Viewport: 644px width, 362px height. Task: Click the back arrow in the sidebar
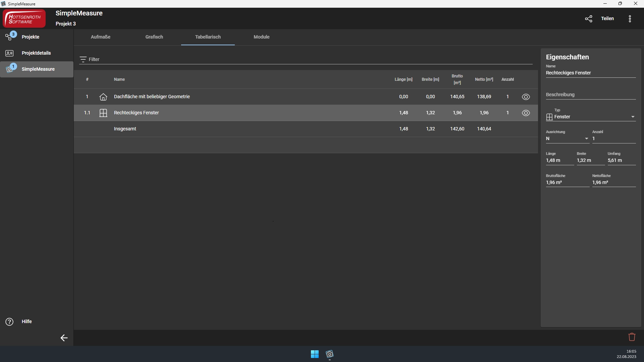click(x=64, y=338)
